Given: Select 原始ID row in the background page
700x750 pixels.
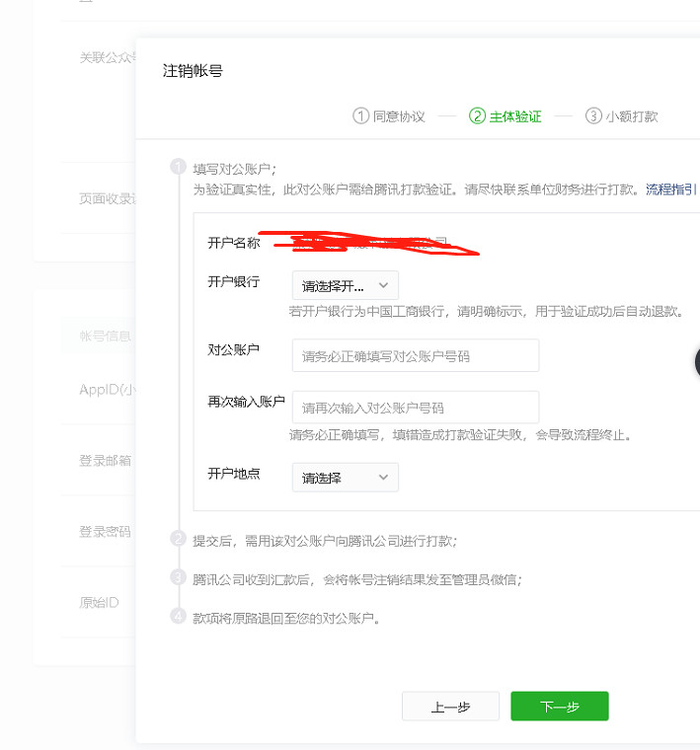Looking at the screenshot, I should [x=99, y=602].
